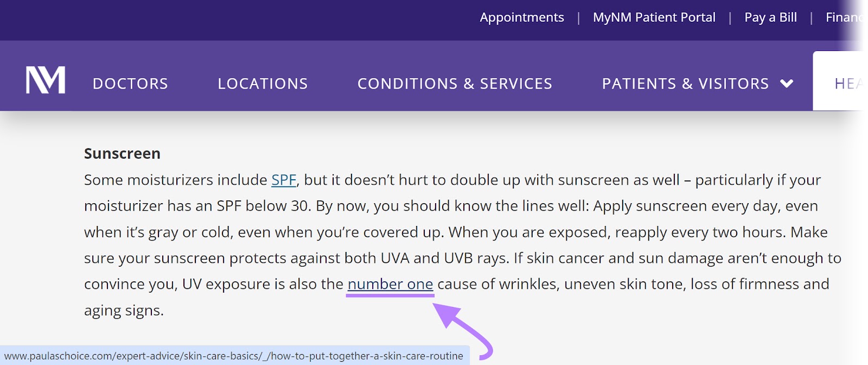Click the Appointments link

point(521,17)
